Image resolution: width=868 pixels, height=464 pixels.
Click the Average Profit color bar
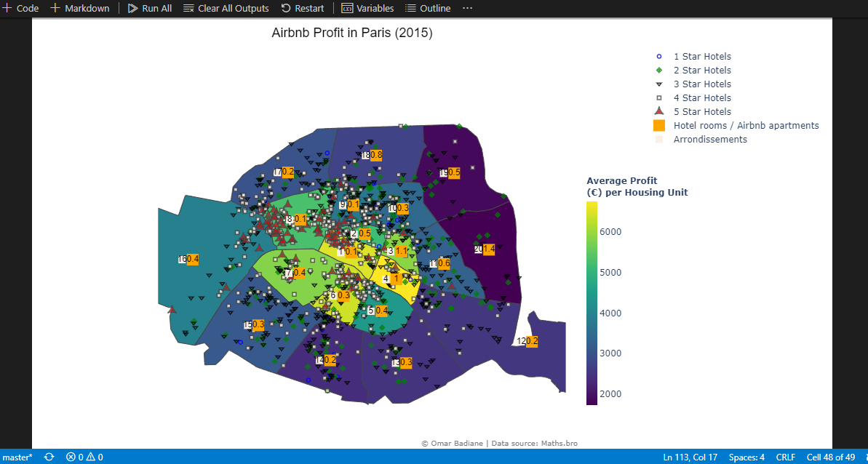[x=592, y=303]
